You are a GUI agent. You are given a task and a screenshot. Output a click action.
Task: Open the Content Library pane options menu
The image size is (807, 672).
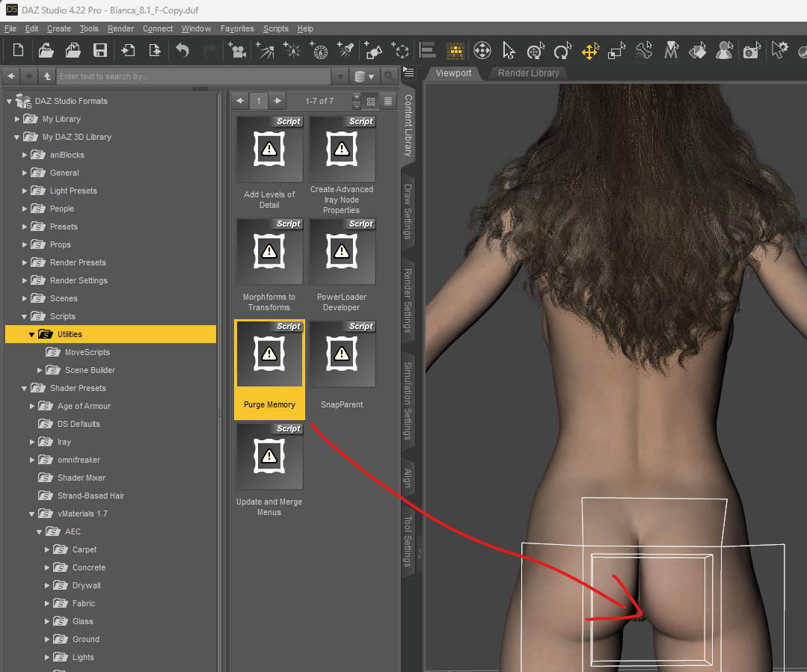(x=408, y=72)
